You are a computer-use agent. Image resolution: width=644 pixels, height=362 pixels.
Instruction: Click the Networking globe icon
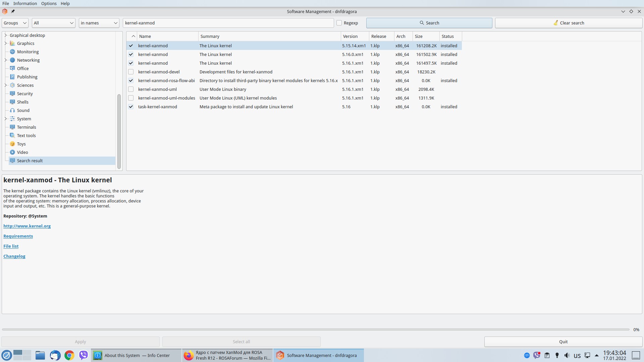[x=12, y=60]
